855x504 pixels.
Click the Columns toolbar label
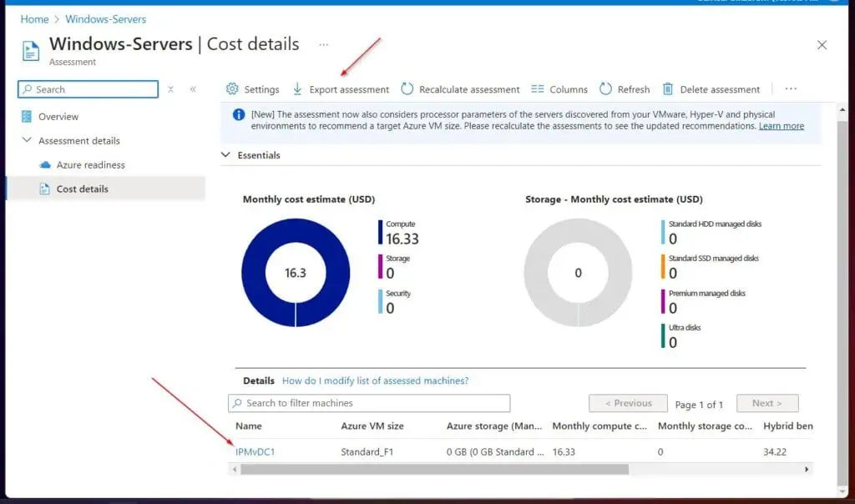569,89
